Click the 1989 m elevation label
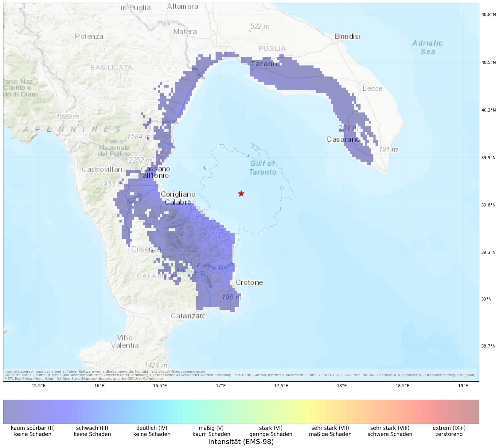499x448 pixels. click(x=68, y=117)
